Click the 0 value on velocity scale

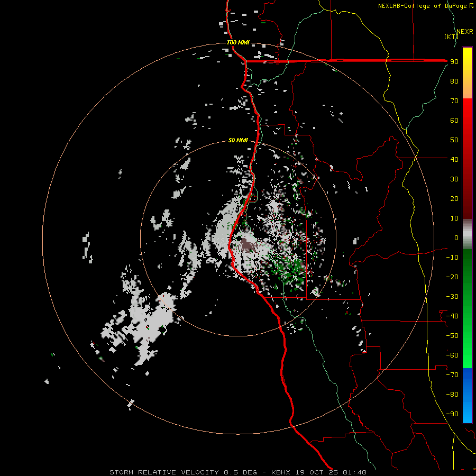click(456, 237)
